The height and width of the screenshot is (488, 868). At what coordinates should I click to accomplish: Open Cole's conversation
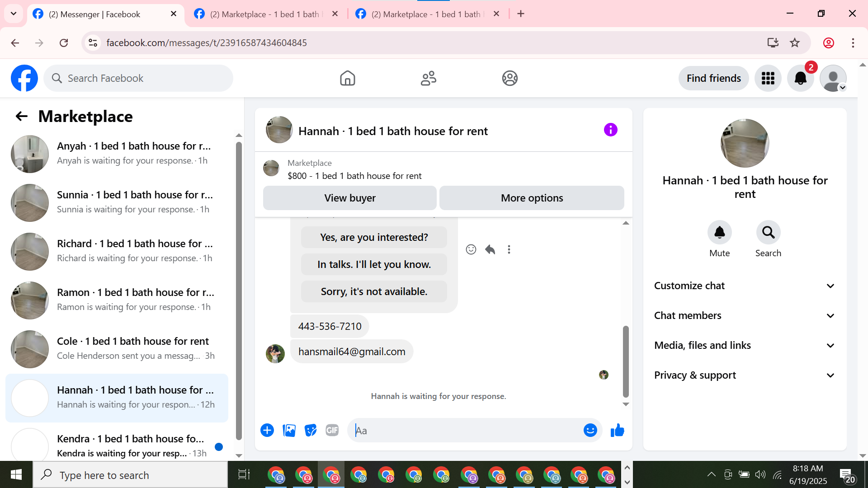click(118, 349)
